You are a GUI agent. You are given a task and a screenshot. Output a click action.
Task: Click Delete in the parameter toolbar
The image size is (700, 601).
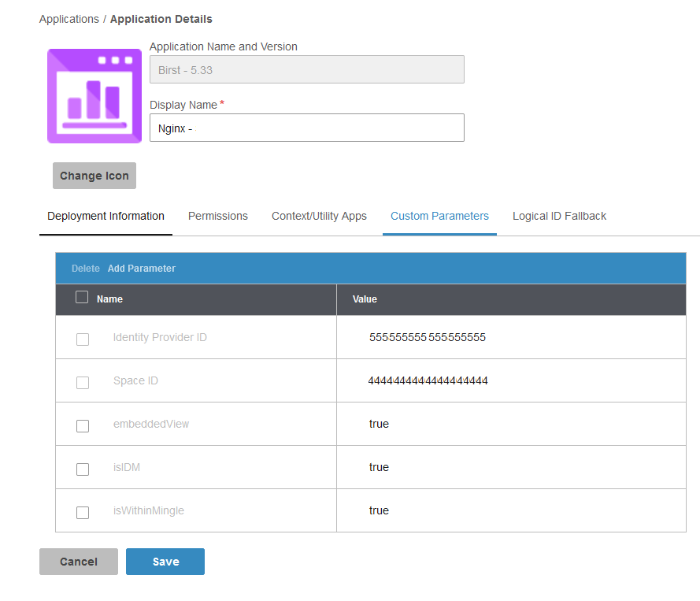tap(86, 269)
